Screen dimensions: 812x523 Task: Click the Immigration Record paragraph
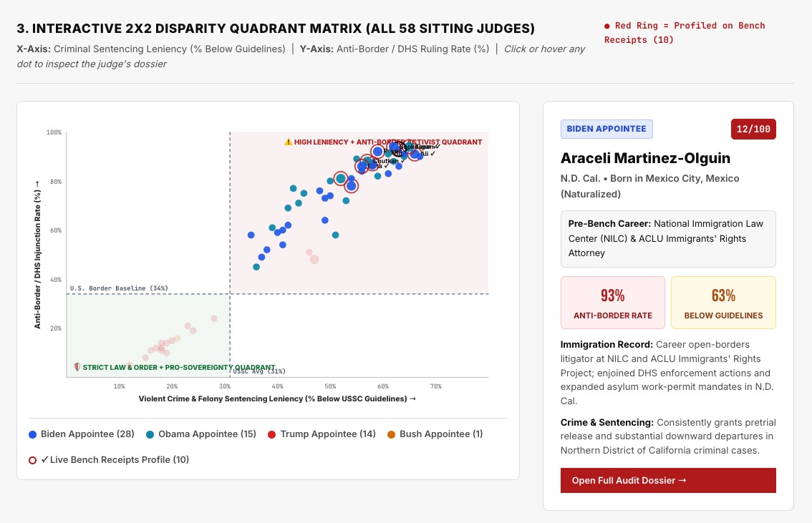(x=668, y=373)
